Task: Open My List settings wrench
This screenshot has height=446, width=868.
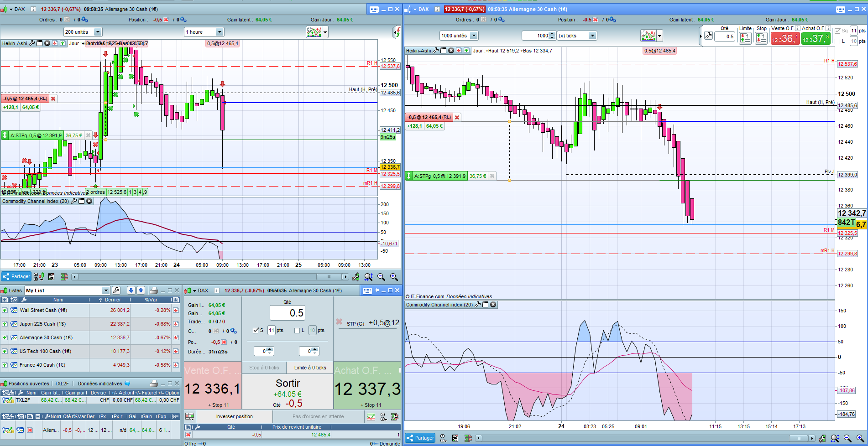Action: [116, 290]
